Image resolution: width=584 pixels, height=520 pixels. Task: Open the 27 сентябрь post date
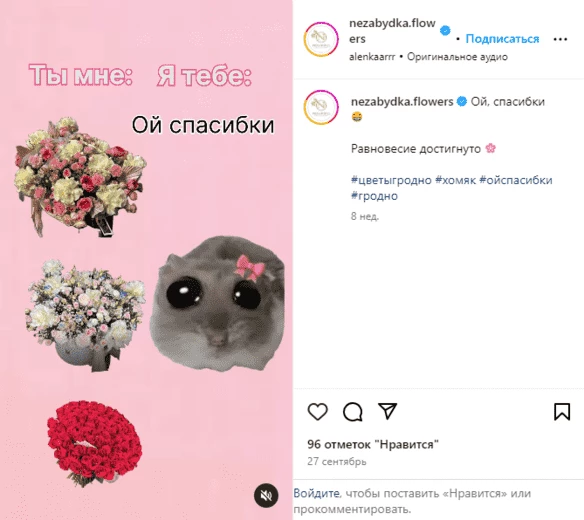pyautogui.click(x=337, y=462)
